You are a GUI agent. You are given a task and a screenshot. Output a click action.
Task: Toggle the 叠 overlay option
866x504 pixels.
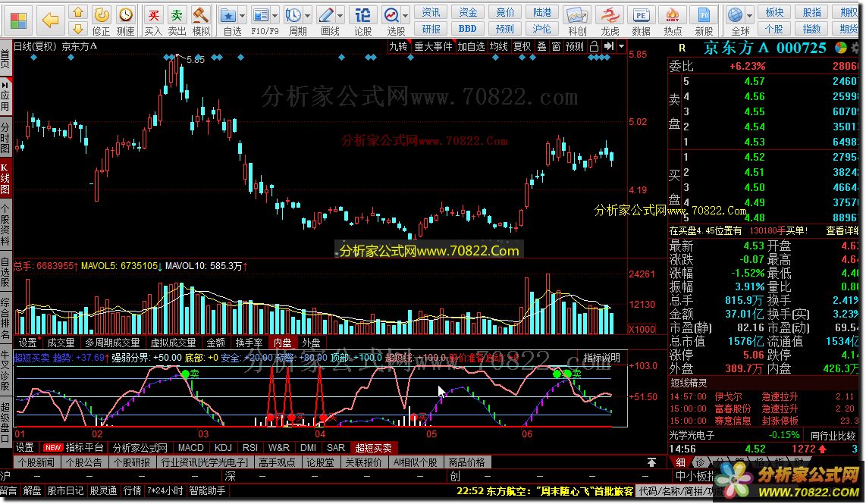pyautogui.click(x=541, y=46)
